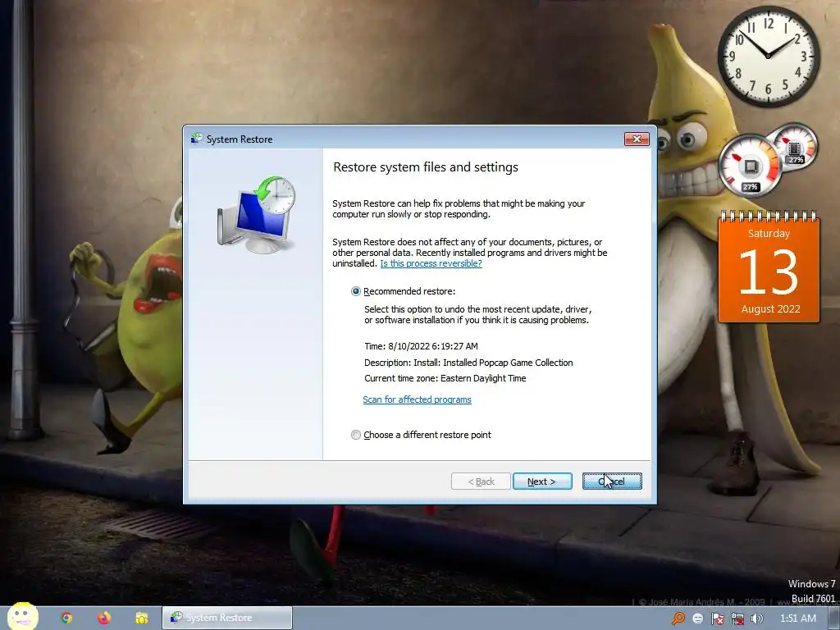Click the System Restore title bar icon
Image resolution: width=840 pixels, height=630 pixels.
point(197,139)
